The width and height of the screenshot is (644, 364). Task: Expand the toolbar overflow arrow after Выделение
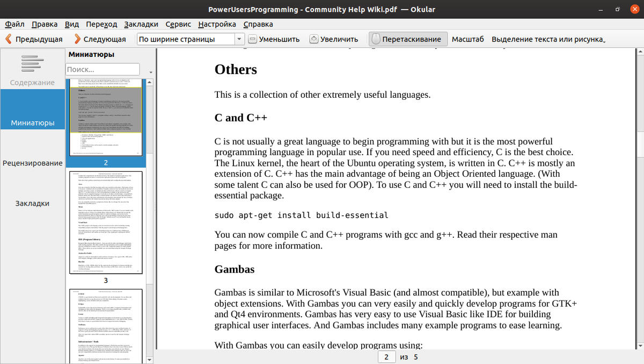point(605,41)
